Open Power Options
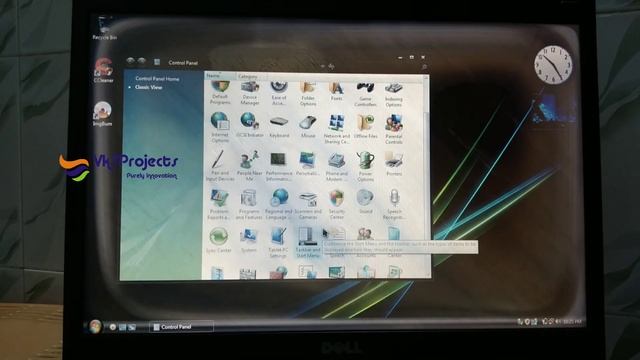Screen dimensions: 640x360 [366, 167]
